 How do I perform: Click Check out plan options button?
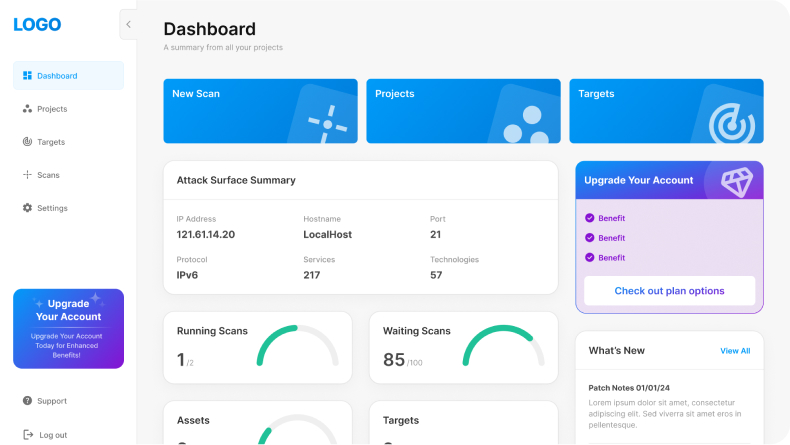pos(670,290)
